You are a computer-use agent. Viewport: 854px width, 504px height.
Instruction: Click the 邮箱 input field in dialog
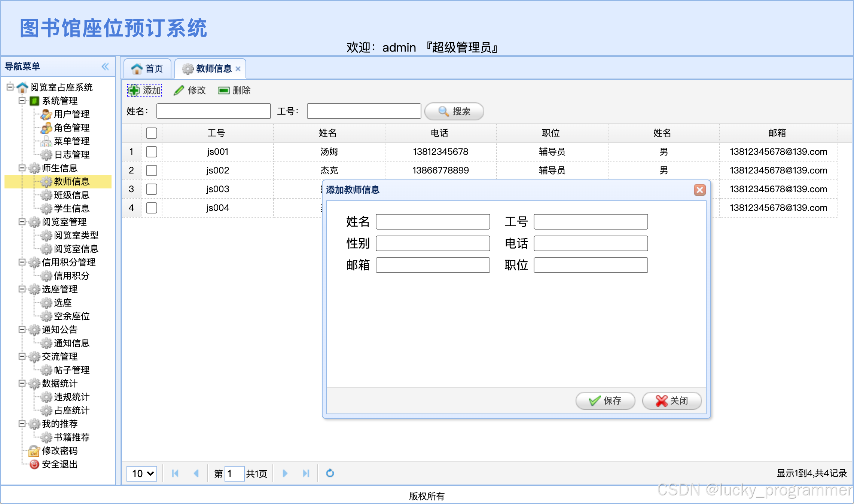pos(433,265)
